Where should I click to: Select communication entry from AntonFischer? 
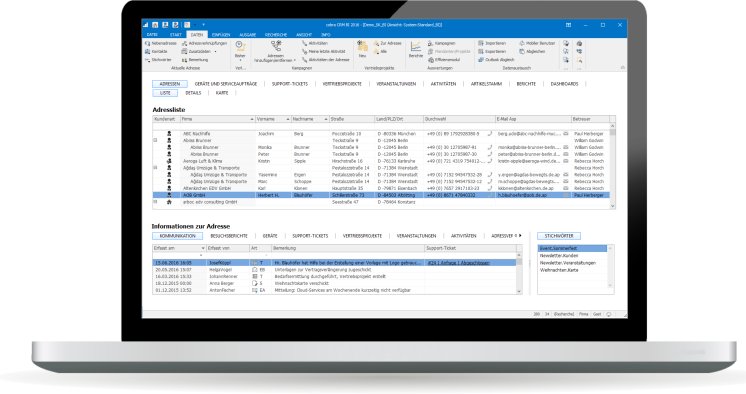pos(334,290)
